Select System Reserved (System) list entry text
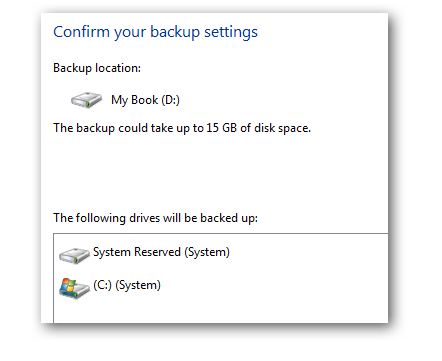Image resolution: width=442 pixels, height=361 pixels. 161,252
